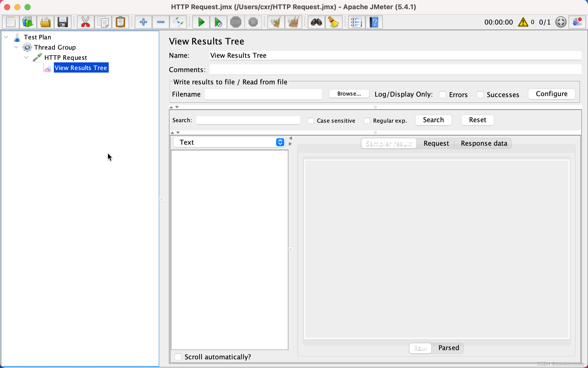Image resolution: width=588 pixels, height=368 pixels.
Task: Start the test with green play icon
Action: (x=201, y=22)
